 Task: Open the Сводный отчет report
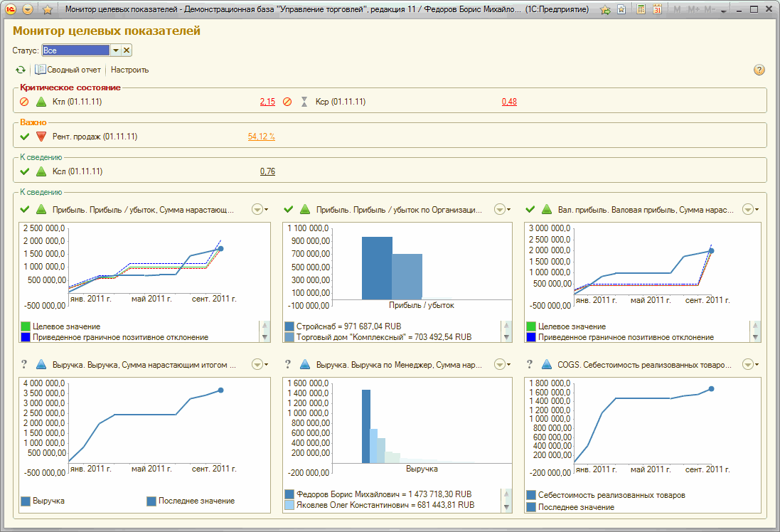pos(68,70)
